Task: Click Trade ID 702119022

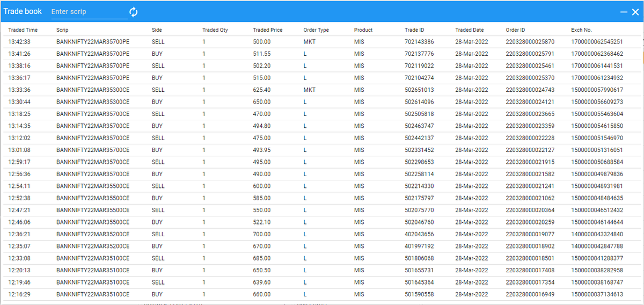Action: pos(419,66)
